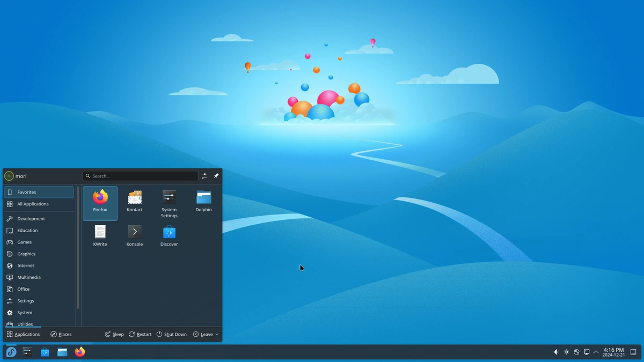This screenshot has height=362, width=644.
Task: Toggle show desktop at panel's right end
Action: 633,352
